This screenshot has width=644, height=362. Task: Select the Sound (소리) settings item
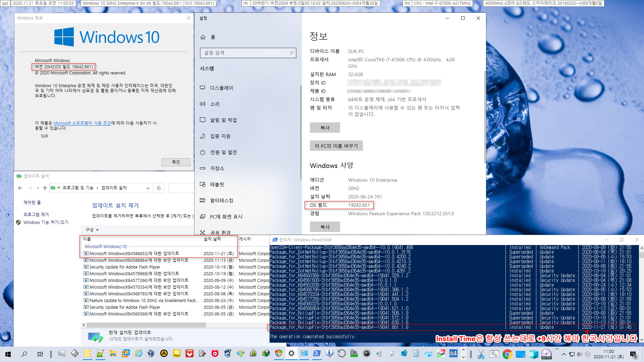210,104
